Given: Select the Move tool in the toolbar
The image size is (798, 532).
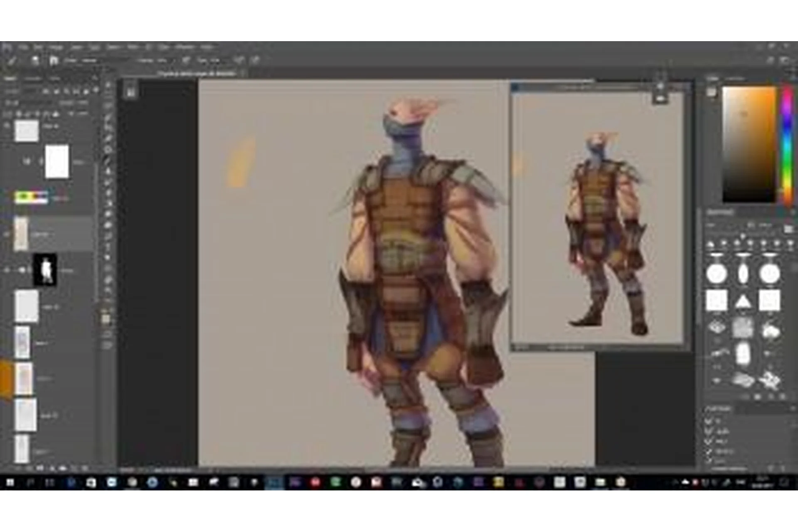Looking at the screenshot, I should (108, 85).
